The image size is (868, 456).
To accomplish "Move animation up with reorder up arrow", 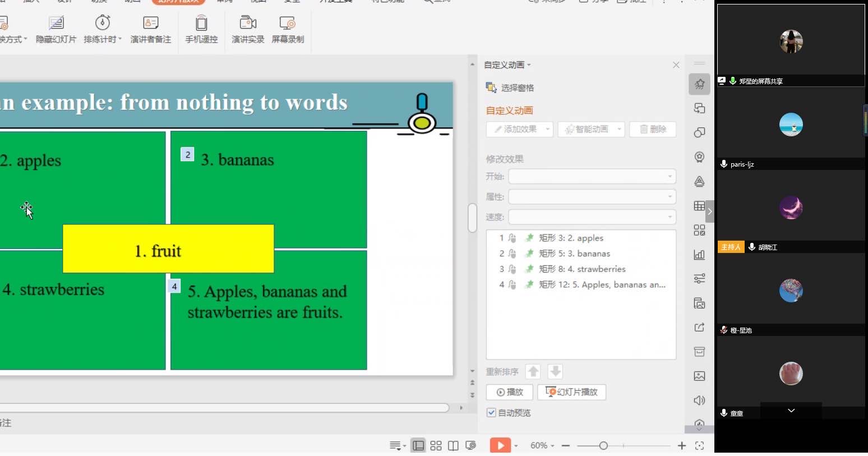I will [533, 371].
